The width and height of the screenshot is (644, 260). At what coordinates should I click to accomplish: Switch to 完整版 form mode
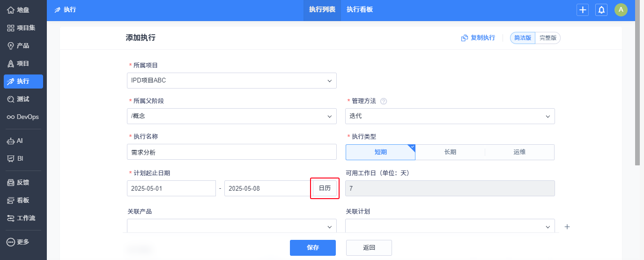click(x=548, y=38)
